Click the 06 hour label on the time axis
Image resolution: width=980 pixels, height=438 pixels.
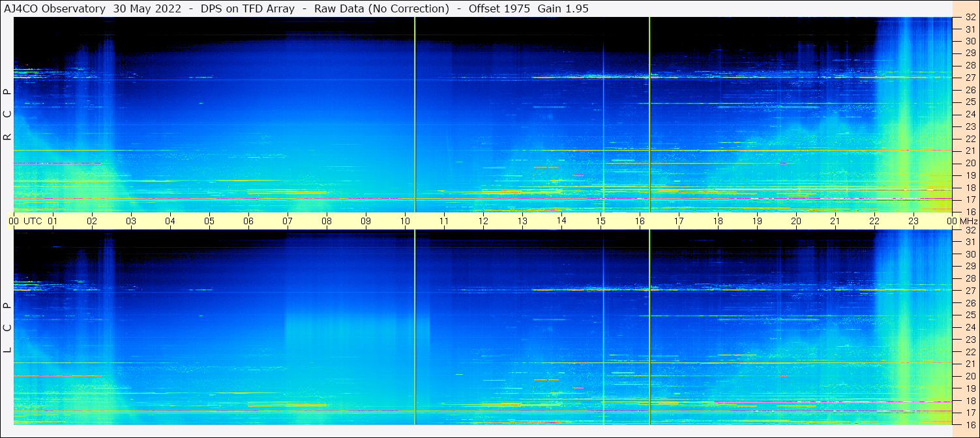(x=248, y=221)
